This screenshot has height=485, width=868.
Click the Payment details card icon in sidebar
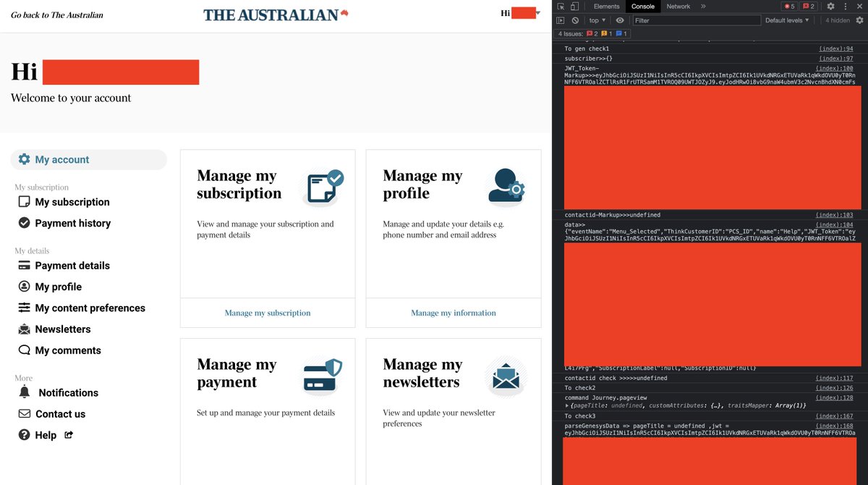click(x=24, y=266)
